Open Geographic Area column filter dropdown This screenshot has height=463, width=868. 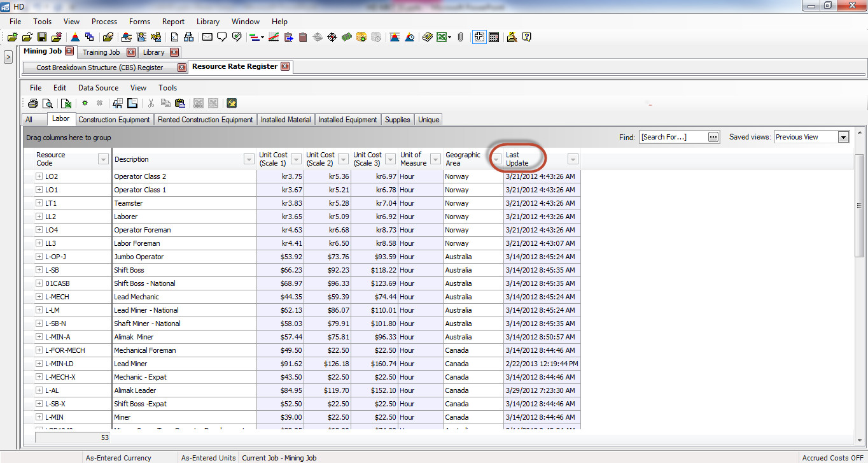tap(496, 159)
